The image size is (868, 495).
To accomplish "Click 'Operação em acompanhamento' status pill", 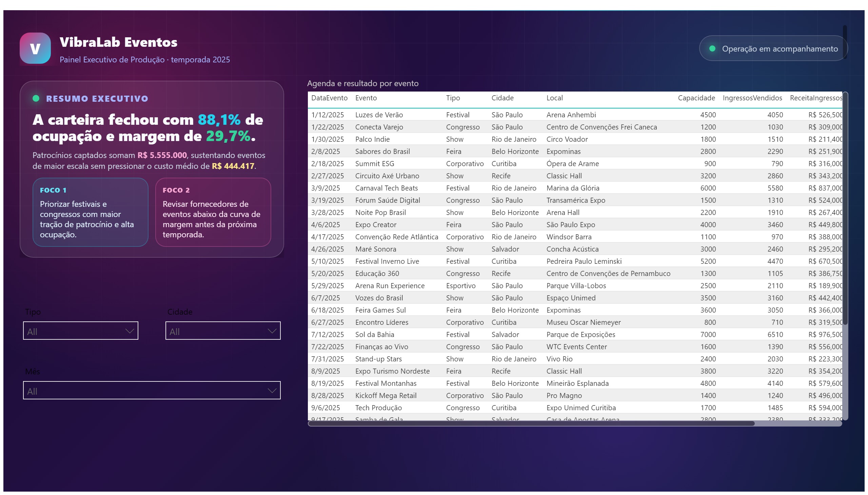I will [x=773, y=48].
